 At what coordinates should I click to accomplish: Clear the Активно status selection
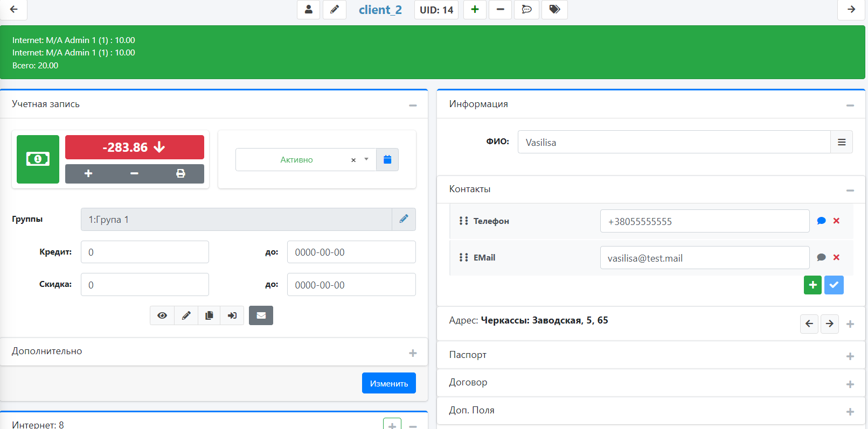(353, 160)
